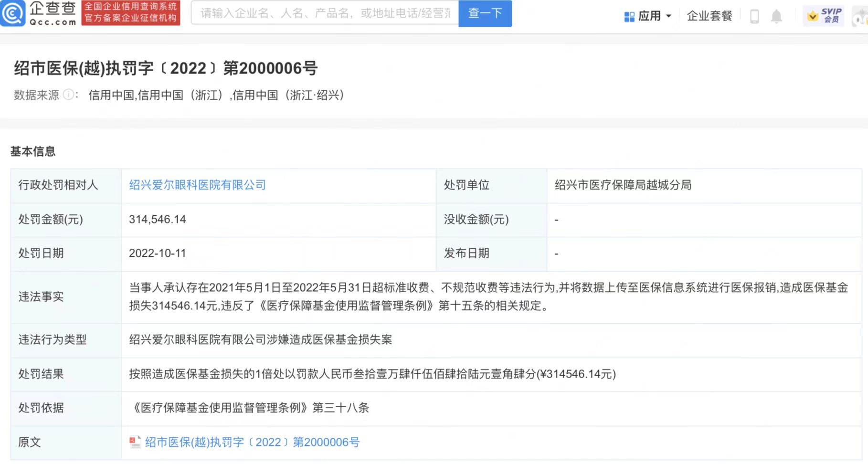Click the 违法事实 description paragraph
Screen dimensions: 868x464
(488, 296)
